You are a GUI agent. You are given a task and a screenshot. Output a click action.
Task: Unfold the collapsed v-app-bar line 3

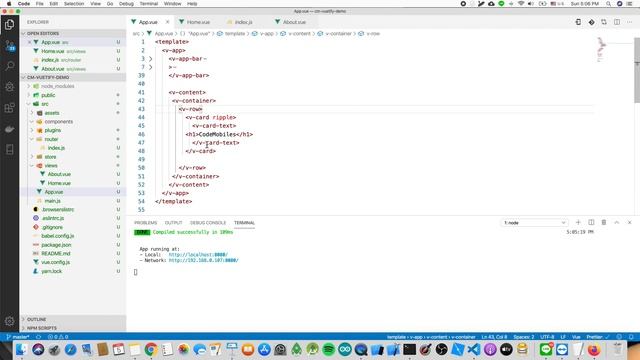click(151, 59)
